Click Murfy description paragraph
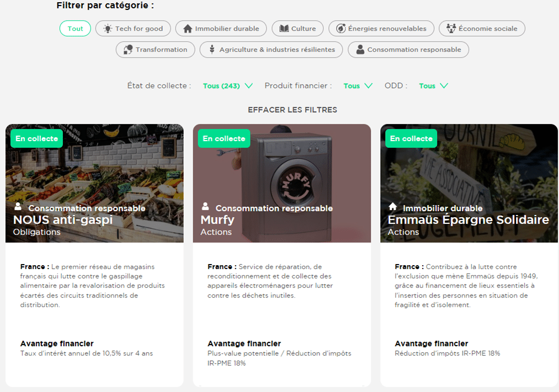This screenshot has width=559, height=392. coord(270,281)
